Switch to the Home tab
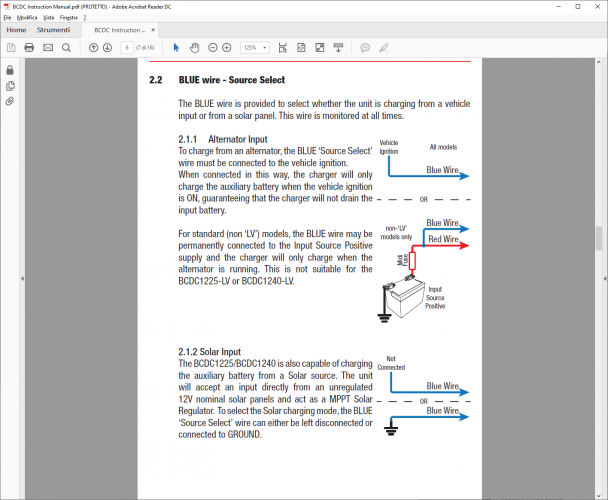This screenshot has height=500, width=608. 16,30
